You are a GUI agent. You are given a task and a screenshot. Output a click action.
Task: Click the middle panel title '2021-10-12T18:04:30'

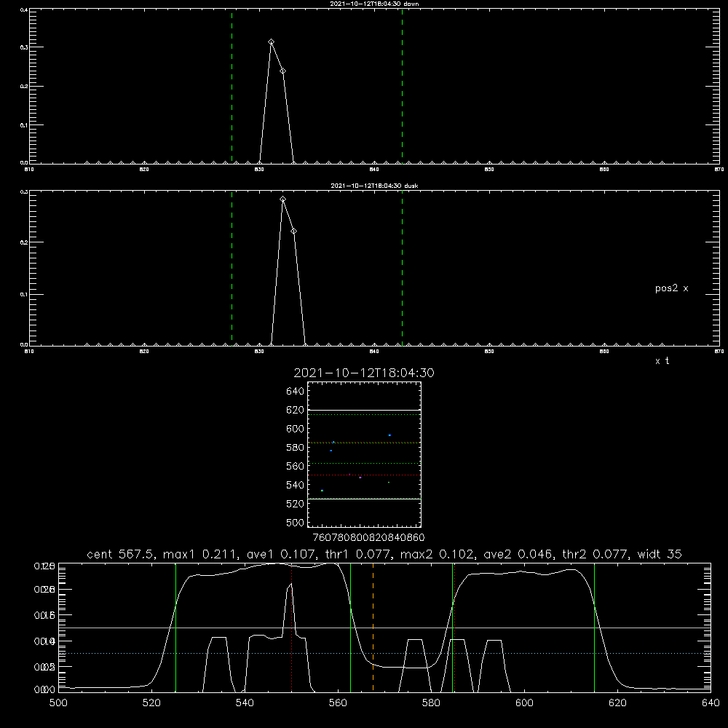364,373
